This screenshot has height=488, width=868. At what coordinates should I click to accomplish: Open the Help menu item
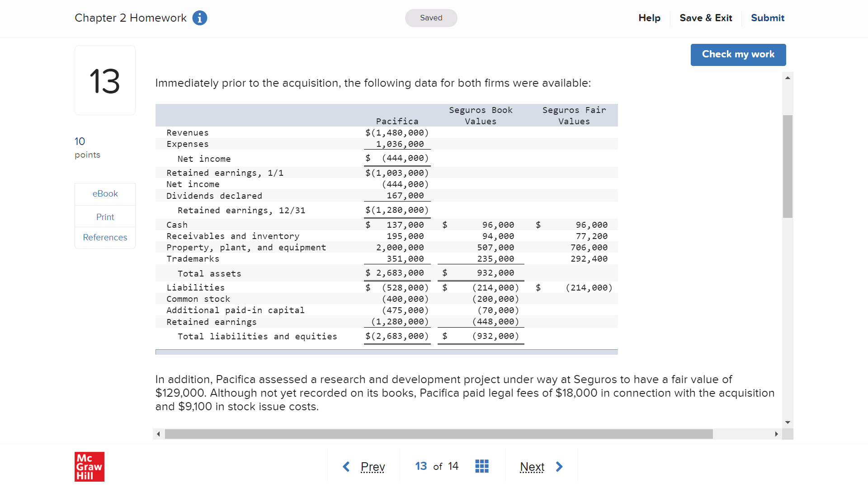[x=649, y=18]
